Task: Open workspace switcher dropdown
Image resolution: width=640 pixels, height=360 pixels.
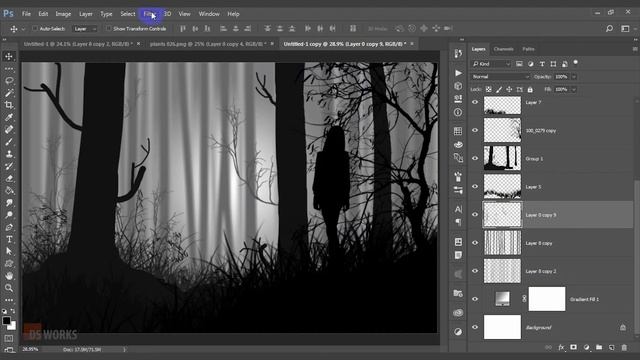Action: [625, 29]
